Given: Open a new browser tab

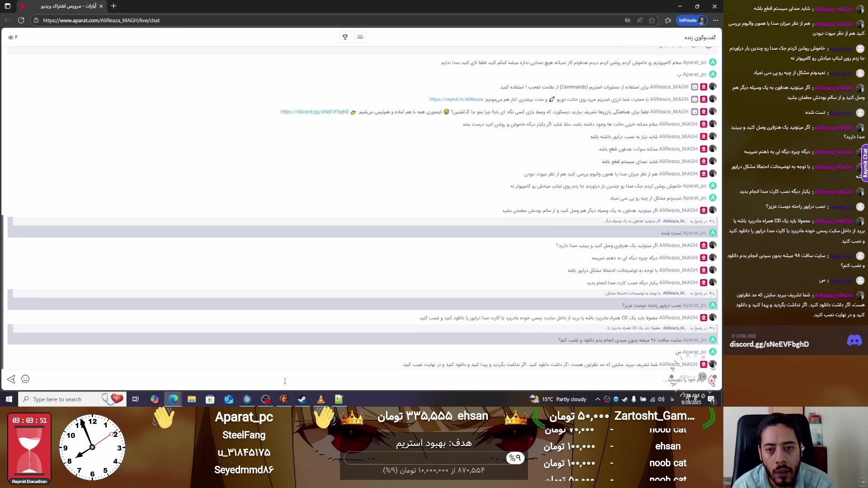Looking at the screenshot, I should pyautogui.click(x=113, y=6).
